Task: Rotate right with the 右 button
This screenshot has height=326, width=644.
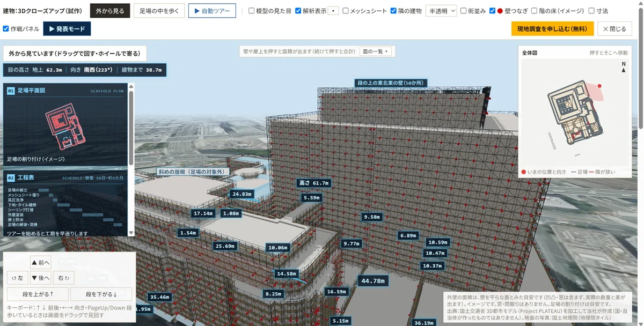Action: point(64,278)
